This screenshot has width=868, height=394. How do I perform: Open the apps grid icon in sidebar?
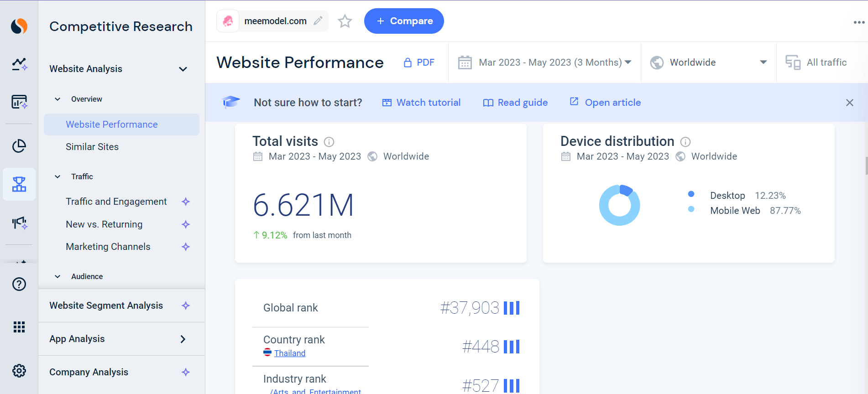pos(19,327)
